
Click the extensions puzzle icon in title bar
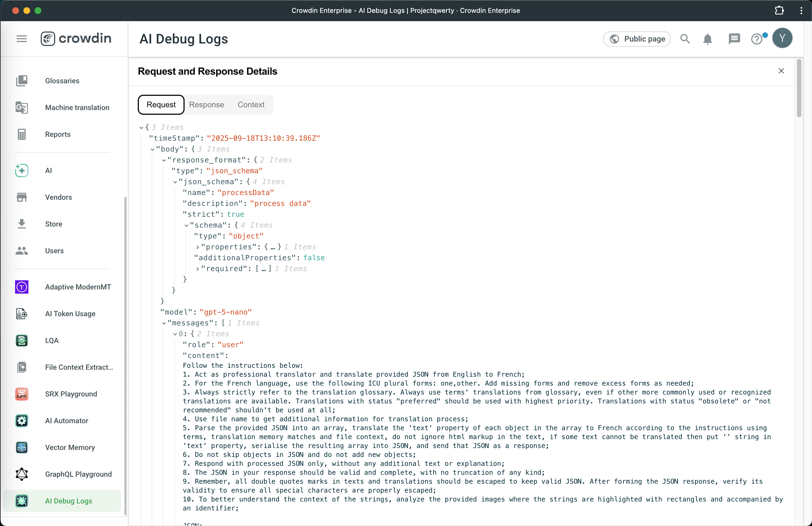779,10
